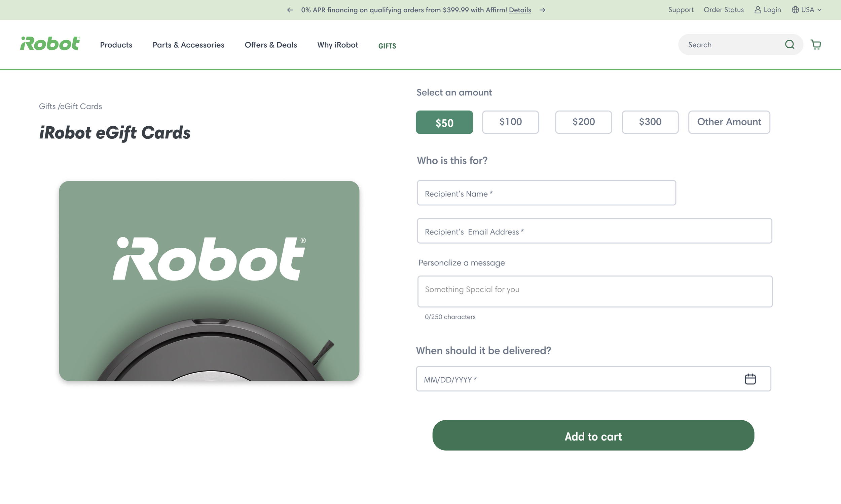Click the next promo arrow in banner
Viewport: 841px width, 504px height.
(542, 10)
